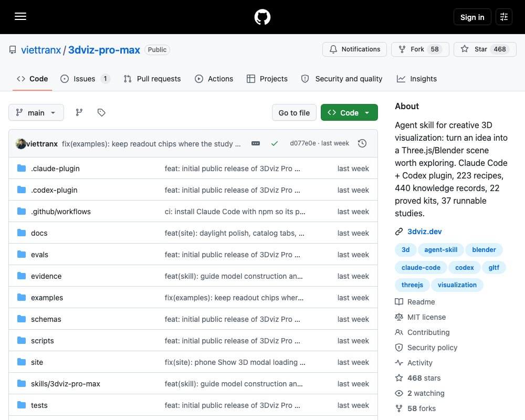
Task: Open the tests folder
Action: [x=39, y=405]
